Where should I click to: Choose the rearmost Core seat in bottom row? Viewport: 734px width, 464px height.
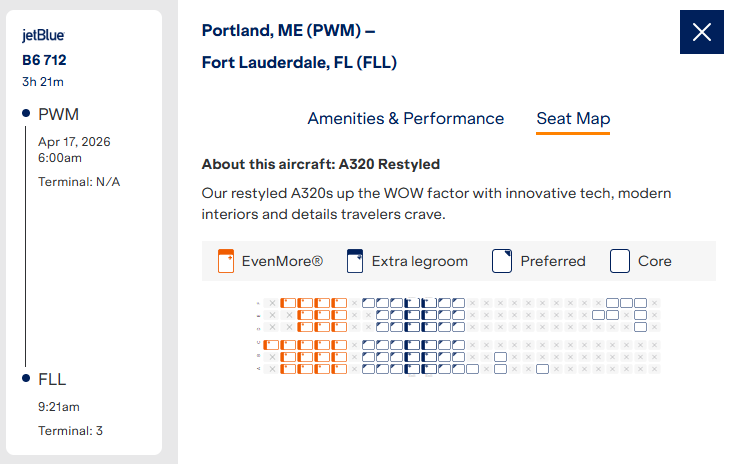(x=542, y=369)
